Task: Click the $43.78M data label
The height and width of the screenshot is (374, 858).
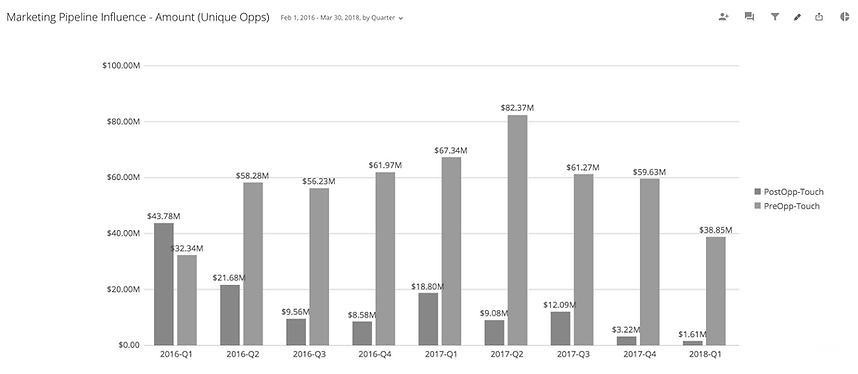Action: pyautogui.click(x=164, y=216)
